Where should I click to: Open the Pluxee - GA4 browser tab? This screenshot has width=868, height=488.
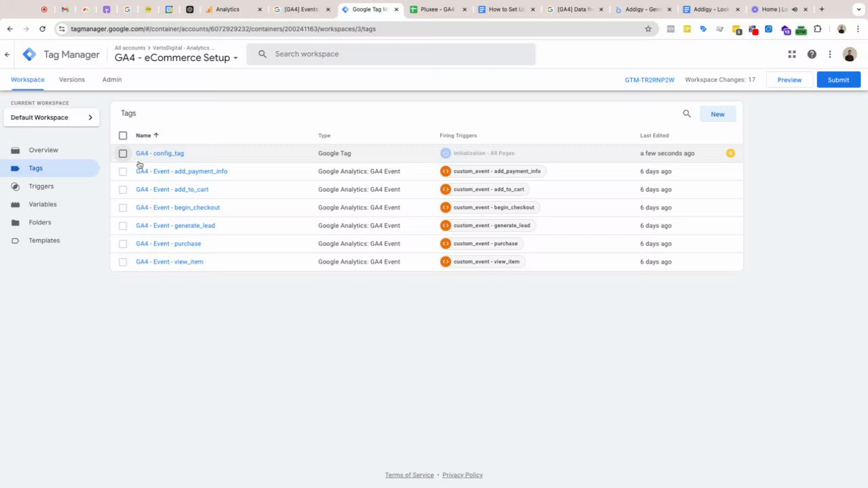437,9
